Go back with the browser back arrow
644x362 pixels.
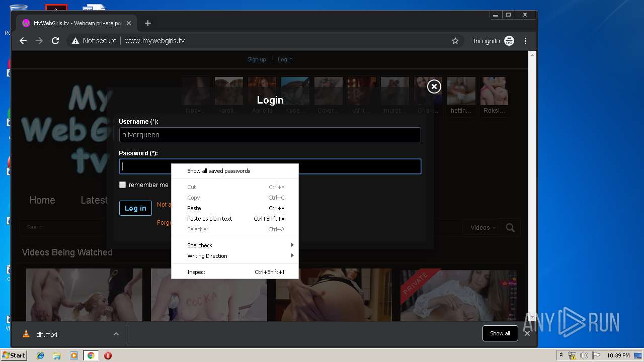coord(23,41)
